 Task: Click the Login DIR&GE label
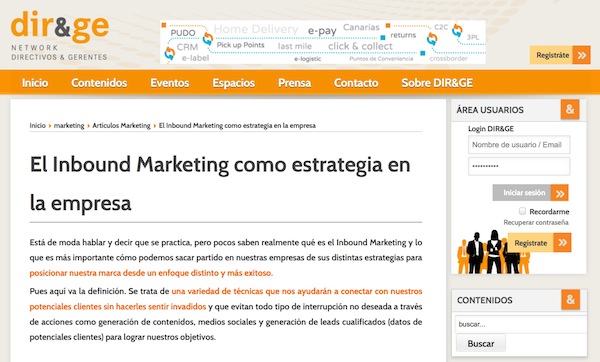[491, 129]
